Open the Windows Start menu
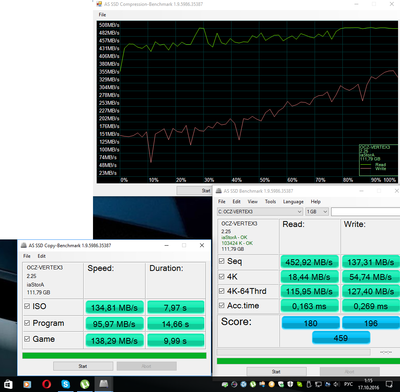 [x=8, y=384]
